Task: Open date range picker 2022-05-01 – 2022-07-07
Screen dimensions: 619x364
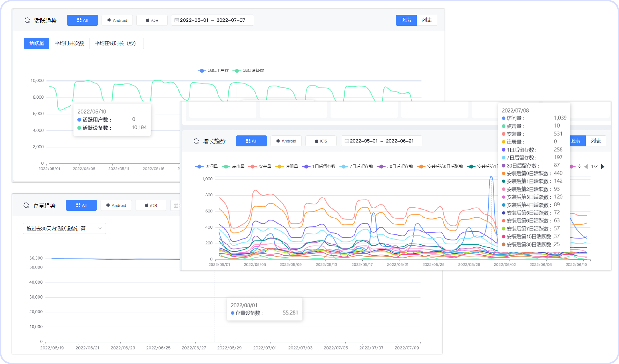Action: tap(212, 20)
